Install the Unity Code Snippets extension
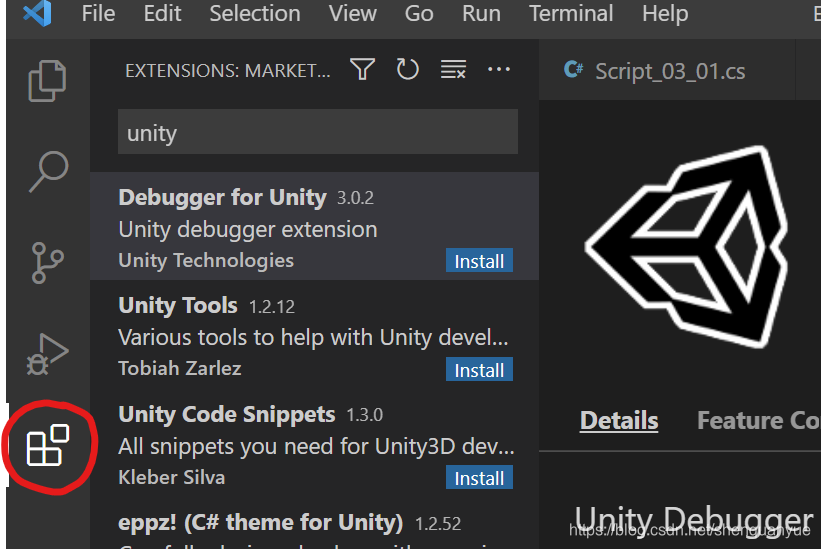 (479, 477)
